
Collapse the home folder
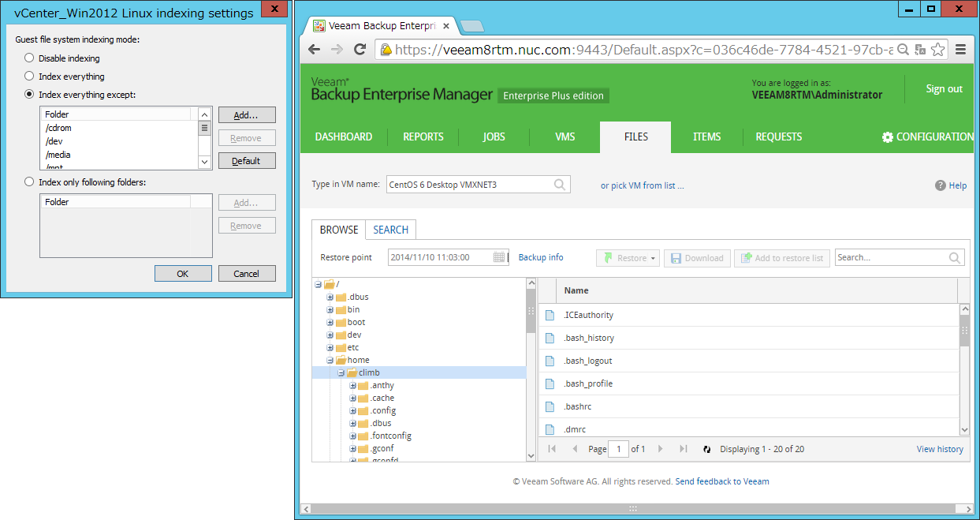click(x=330, y=360)
